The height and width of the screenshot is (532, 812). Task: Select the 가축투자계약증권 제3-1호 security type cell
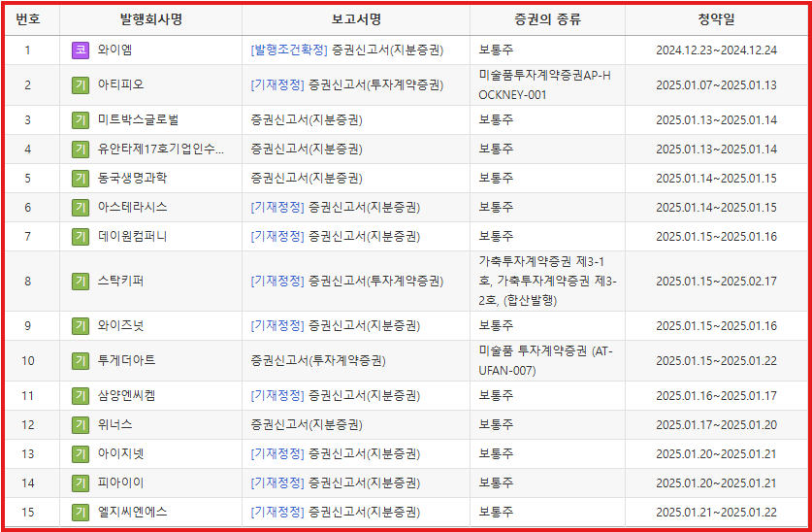[547, 282]
